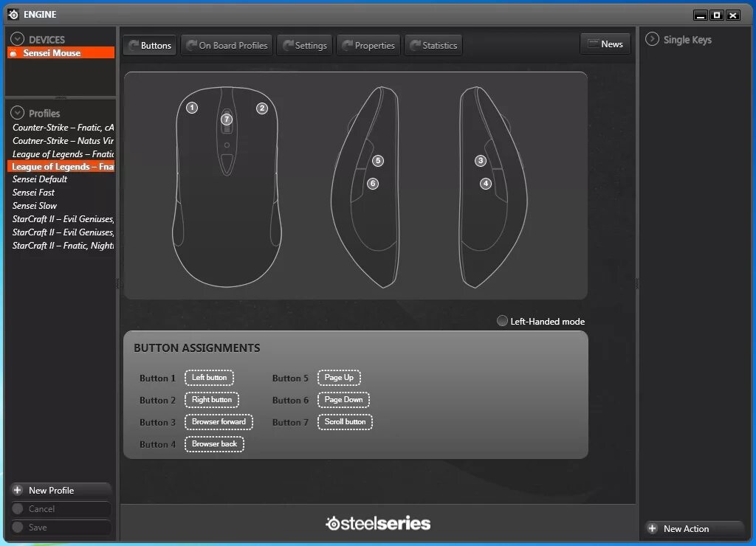Click mouse diagram button marker 6
The width and height of the screenshot is (756, 546).
[373, 184]
